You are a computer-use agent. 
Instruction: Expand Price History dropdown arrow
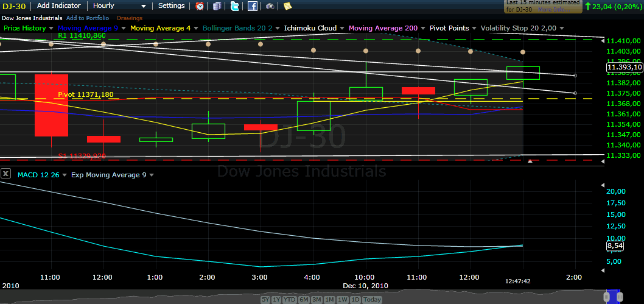51,29
